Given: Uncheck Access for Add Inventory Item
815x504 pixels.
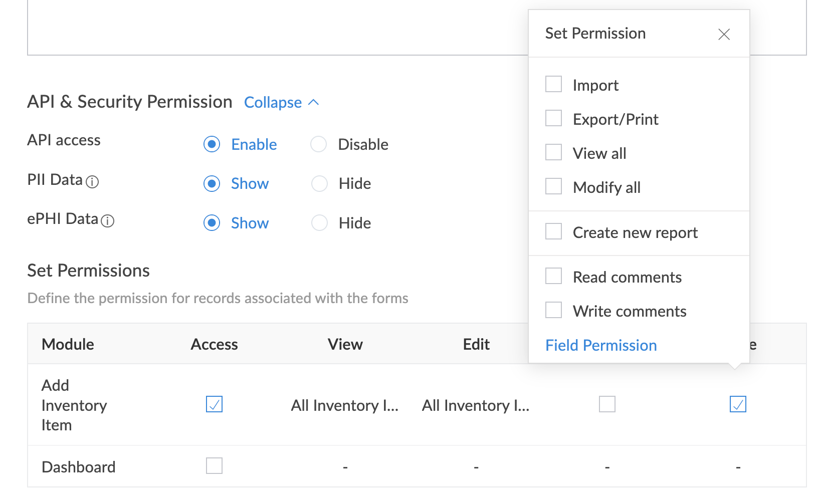Looking at the screenshot, I should tap(214, 404).
